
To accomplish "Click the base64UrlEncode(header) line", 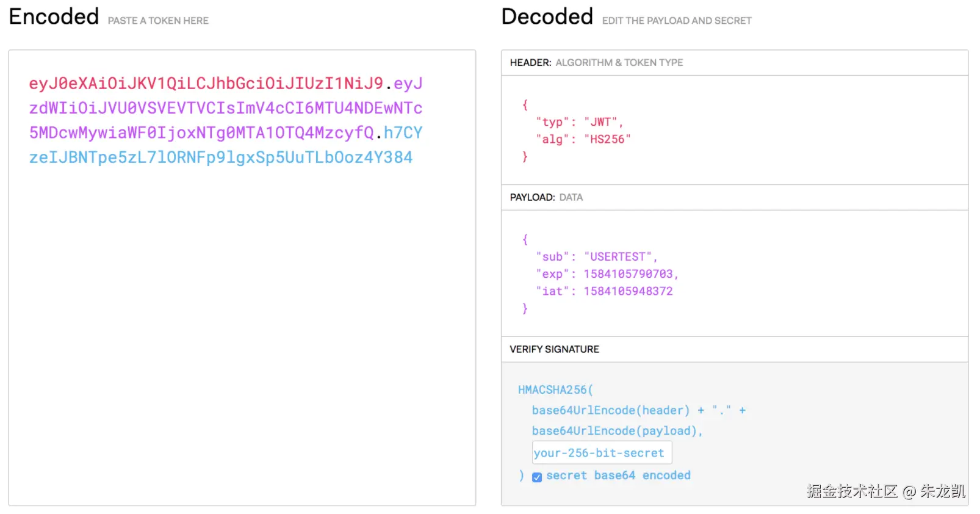I will click(610, 410).
